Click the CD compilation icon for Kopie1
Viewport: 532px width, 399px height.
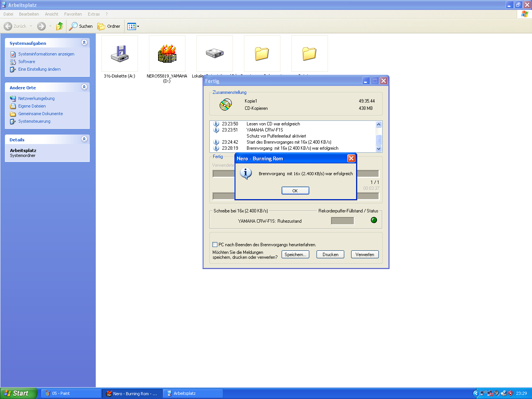(226, 104)
